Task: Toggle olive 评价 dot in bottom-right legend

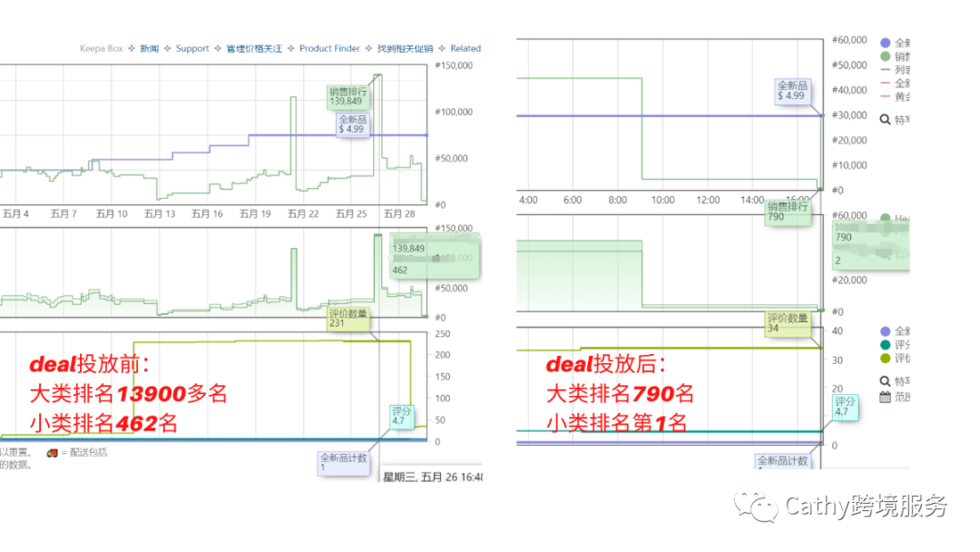Action: point(885,359)
